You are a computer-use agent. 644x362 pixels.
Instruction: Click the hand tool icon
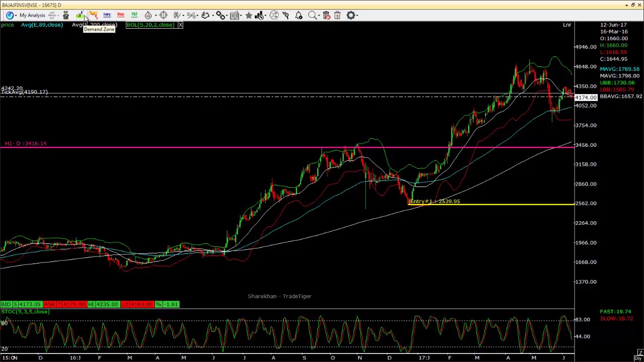(205, 15)
